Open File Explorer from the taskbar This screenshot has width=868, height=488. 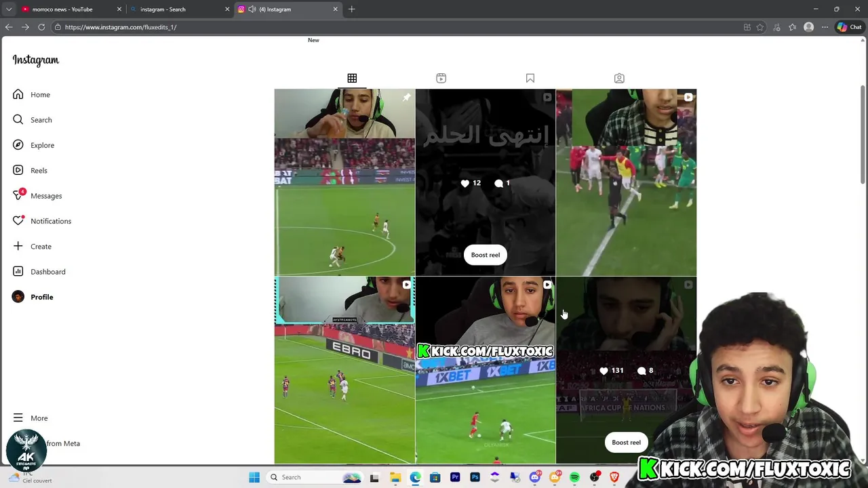point(395,477)
